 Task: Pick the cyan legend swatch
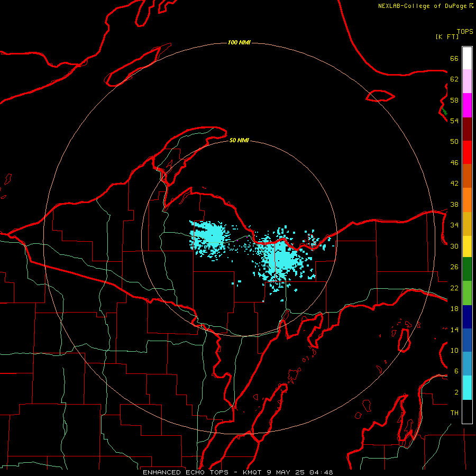click(467, 388)
